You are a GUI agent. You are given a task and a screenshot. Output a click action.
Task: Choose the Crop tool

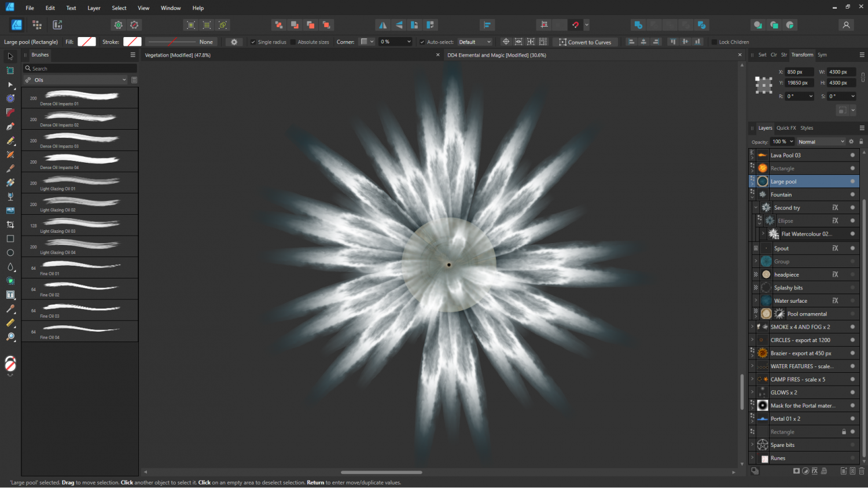click(x=10, y=225)
